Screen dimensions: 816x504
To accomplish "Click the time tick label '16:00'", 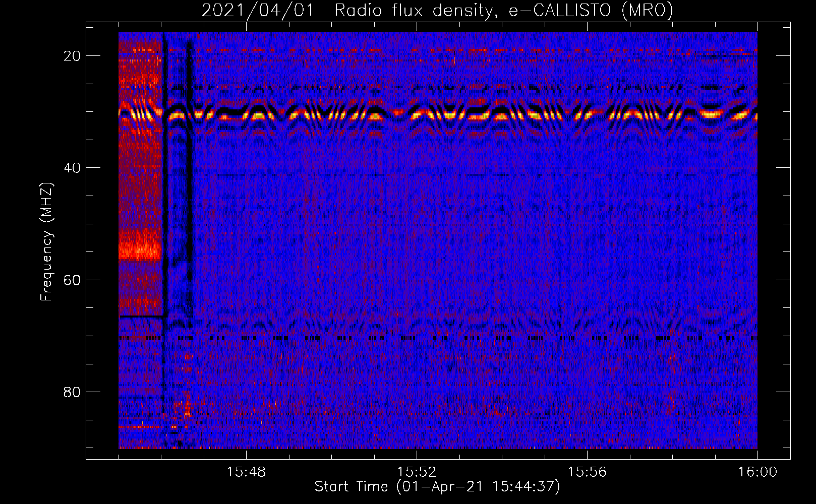I will (x=757, y=472).
